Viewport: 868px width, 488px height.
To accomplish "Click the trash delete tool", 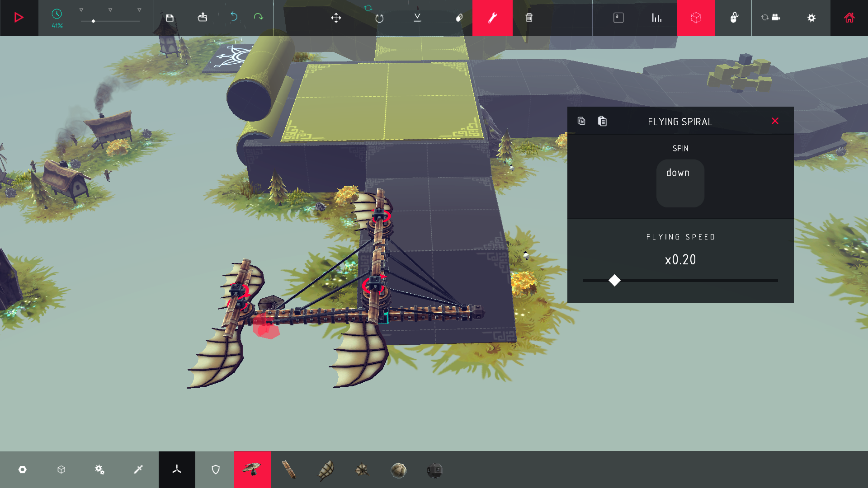I will (x=529, y=18).
